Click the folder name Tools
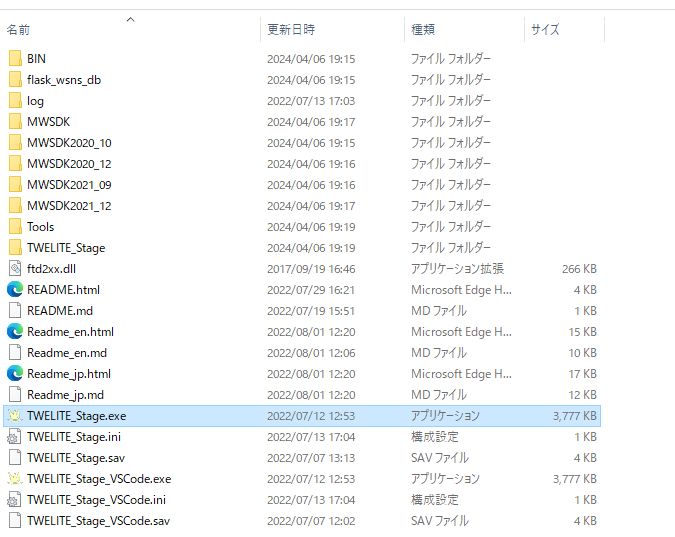Viewport: 675px width, 537px height. pos(40,227)
